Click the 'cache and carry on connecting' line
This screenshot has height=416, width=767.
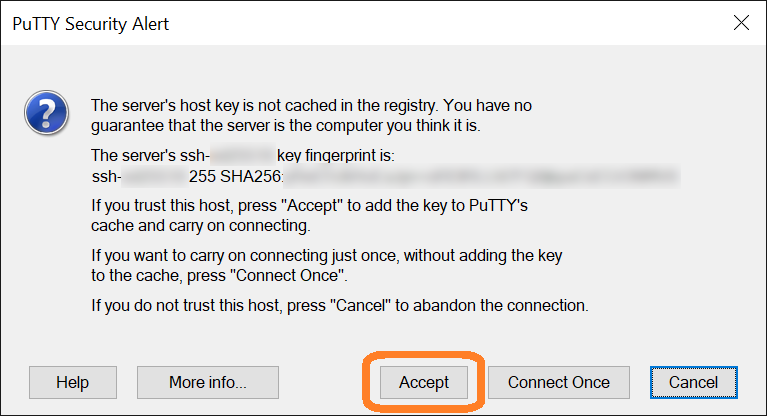pyautogui.click(x=201, y=226)
